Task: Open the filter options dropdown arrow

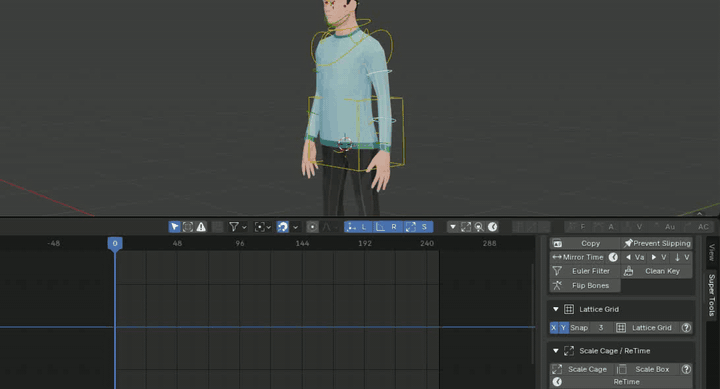Action: coord(244,227)
